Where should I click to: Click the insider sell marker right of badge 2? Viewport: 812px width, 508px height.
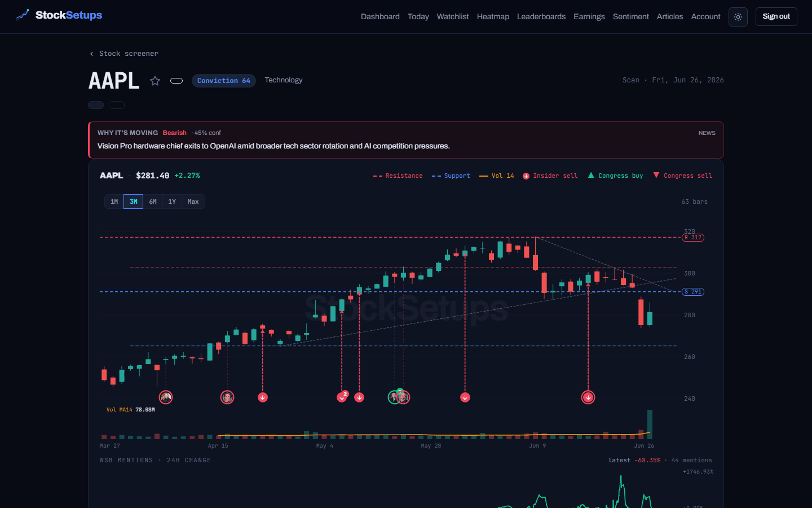pos(359,397)
